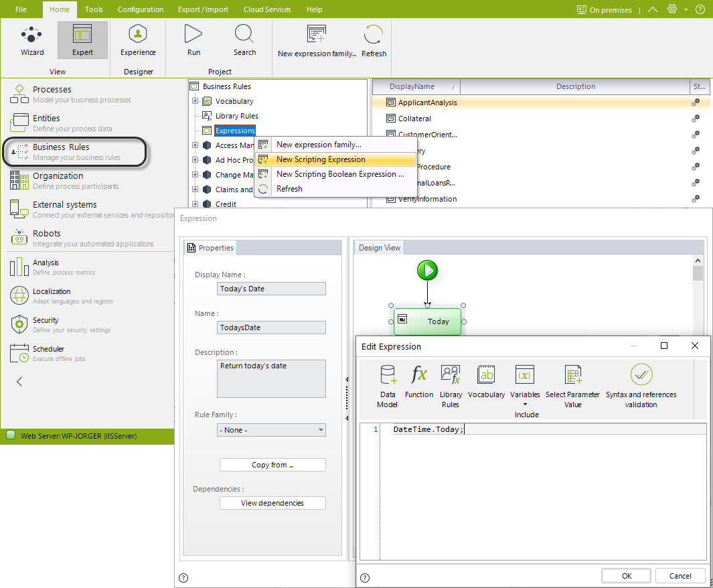713x588 pixels.
Task: Expand the Claims tree node
Action: [x=195, y=189]
